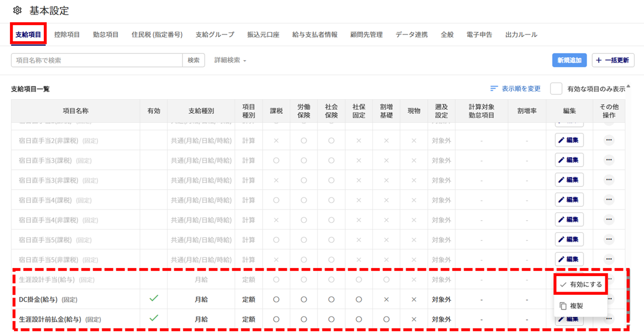Click the 新規追加 button

(x=569, y=60)
